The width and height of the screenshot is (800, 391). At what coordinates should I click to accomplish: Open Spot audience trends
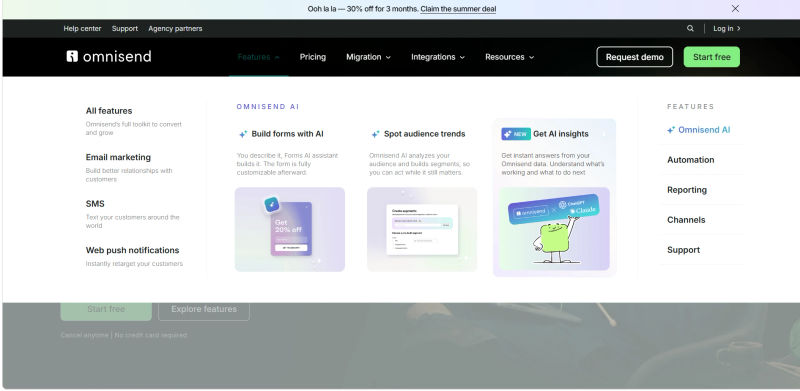pos(424,134)
